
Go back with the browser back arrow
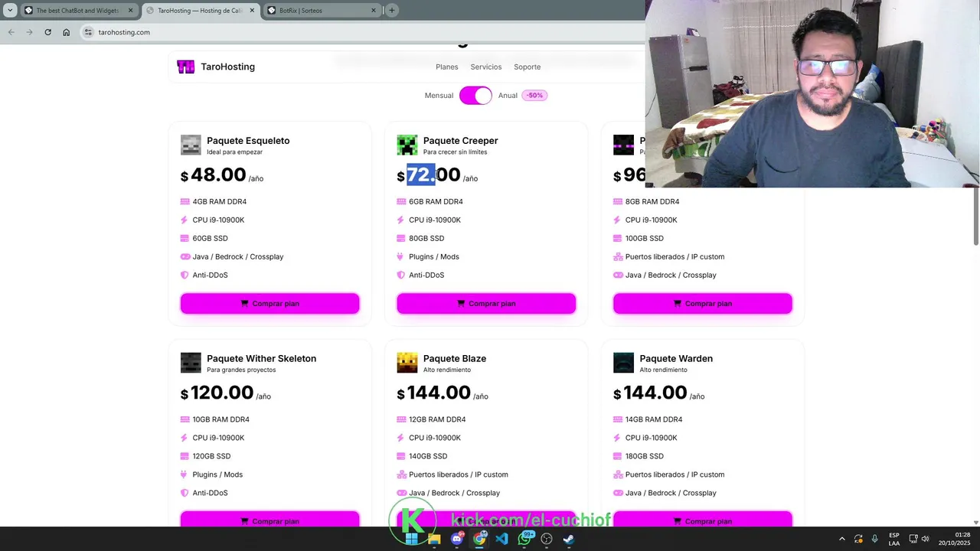click(x=11, y=32)
